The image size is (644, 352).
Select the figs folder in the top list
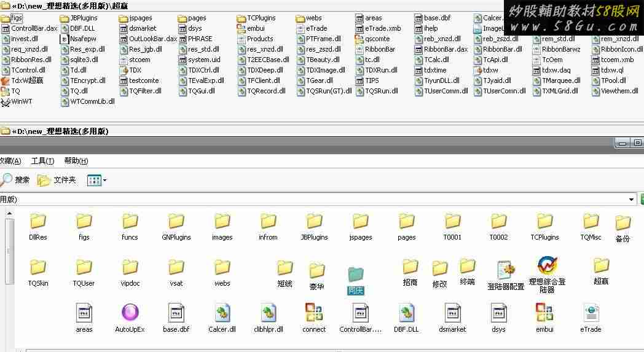pos(12,18)
